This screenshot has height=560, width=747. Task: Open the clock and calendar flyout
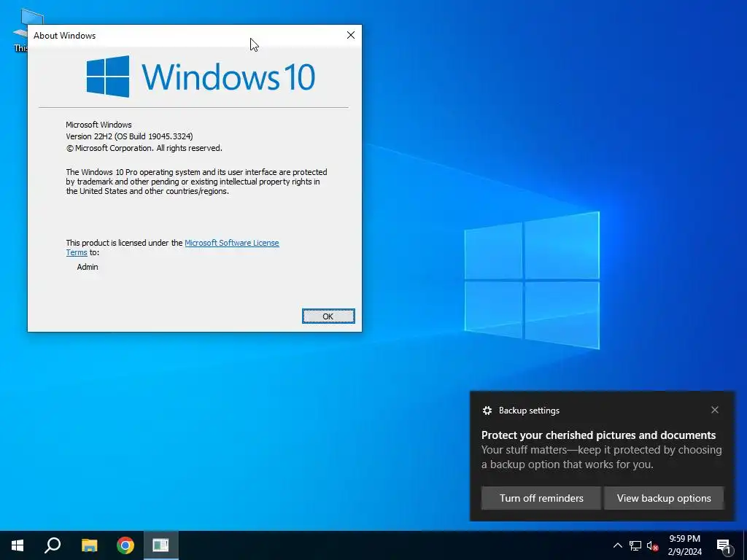click(x=684, y=545)
